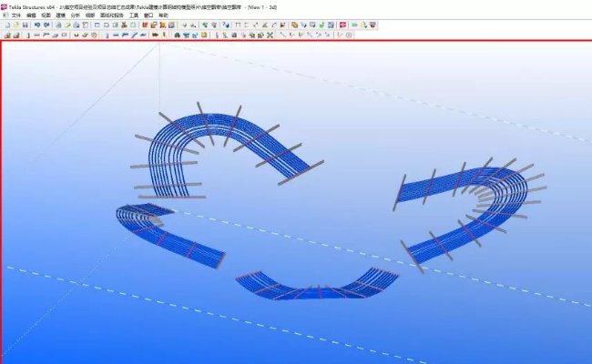Viewport: 592px width, 364px height.
Task: Create a steel beam with the blue horizontal icon
Action: point(116,35)
